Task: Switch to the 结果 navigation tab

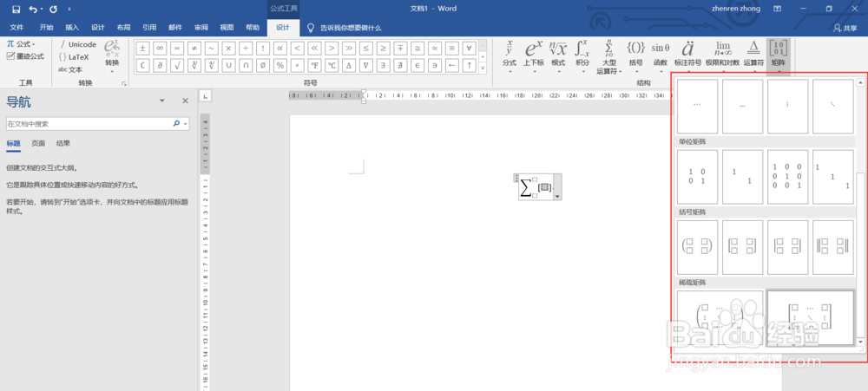Action: click(x=63, y=143)
